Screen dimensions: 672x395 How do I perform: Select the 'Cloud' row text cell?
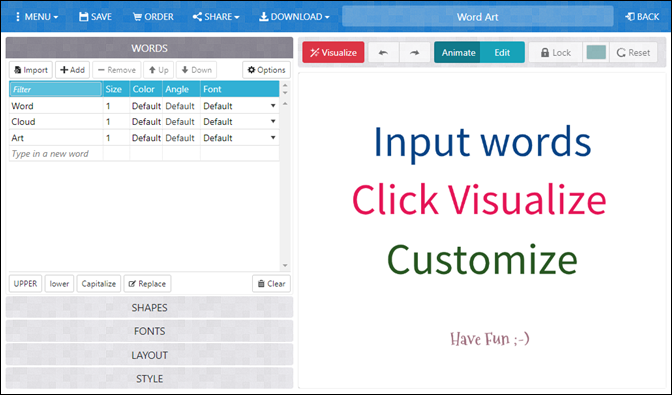[56, 122]
